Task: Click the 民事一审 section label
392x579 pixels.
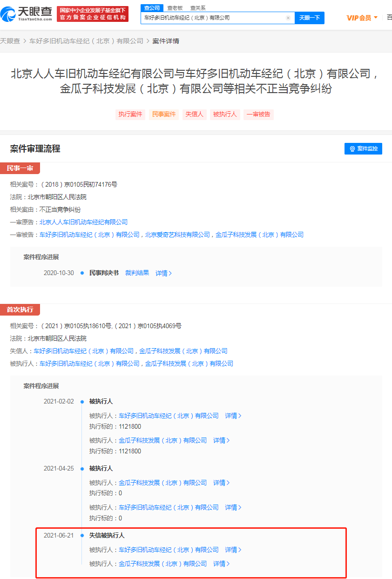Action: click(x=20, y=168)
